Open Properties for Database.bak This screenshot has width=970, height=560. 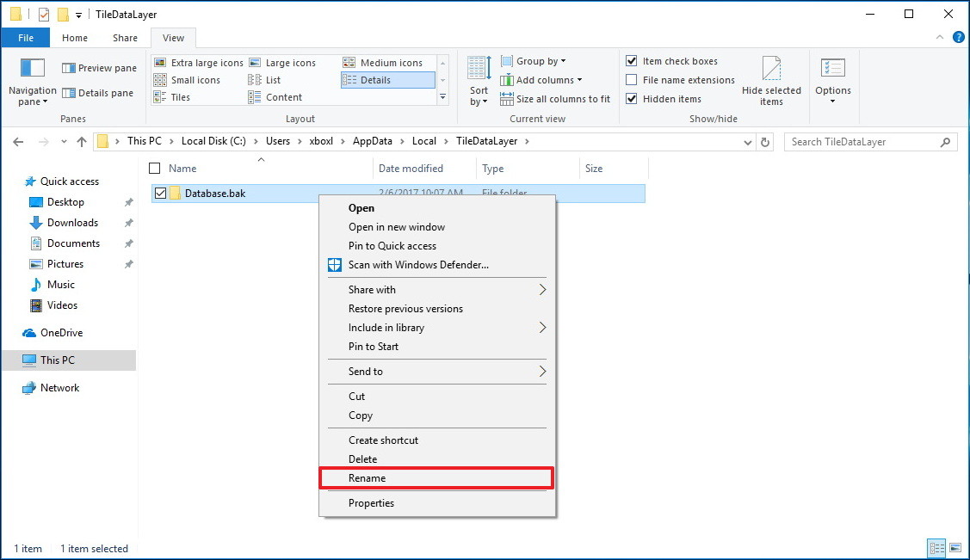[371, 502]
